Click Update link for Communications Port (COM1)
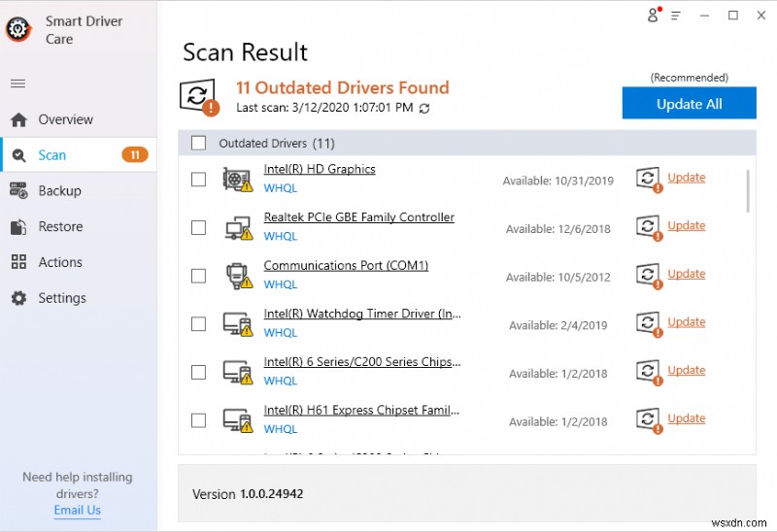Viewport: 777px width, 532px height. coord(686,275)
